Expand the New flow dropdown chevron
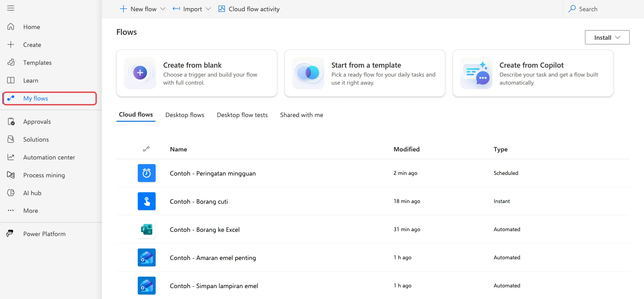The height and width of the screenshot is (299, 644). click(163, 9)
